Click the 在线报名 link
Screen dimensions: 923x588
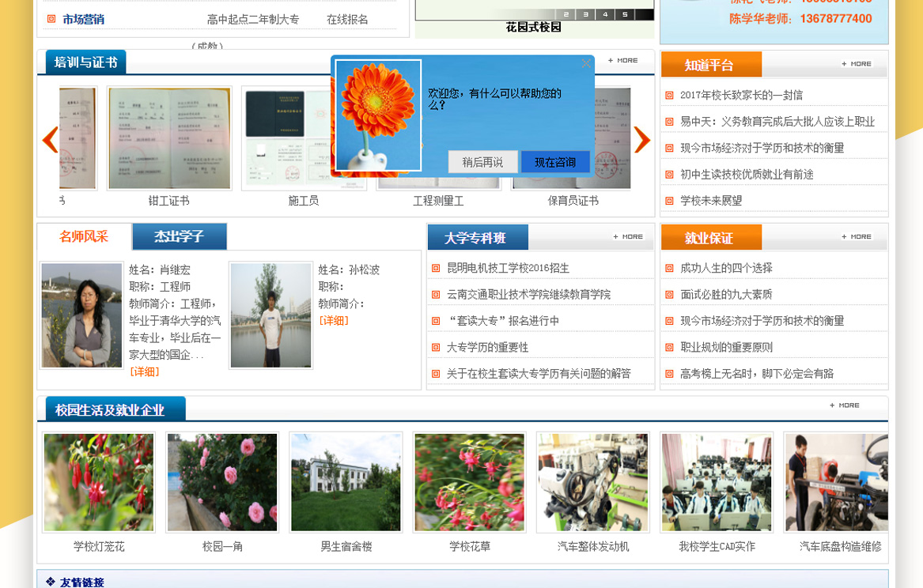click(347, 19)
